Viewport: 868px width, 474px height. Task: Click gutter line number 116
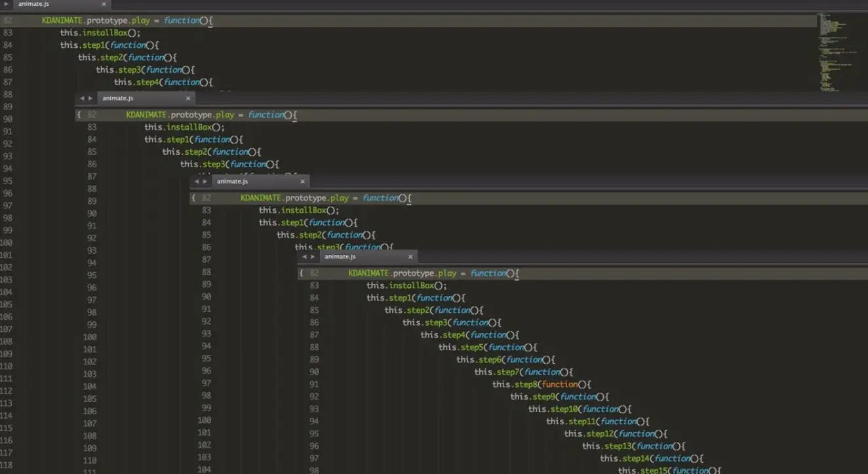7,440
